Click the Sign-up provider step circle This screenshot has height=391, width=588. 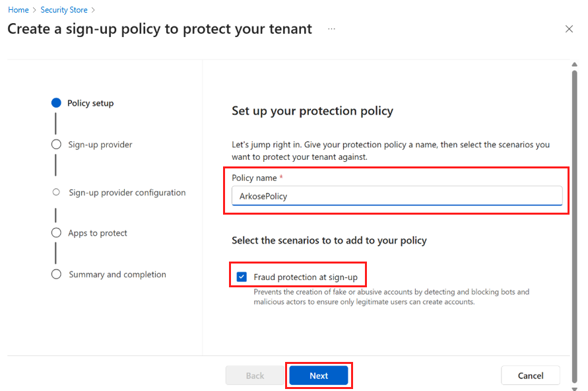tap(57, 144)
